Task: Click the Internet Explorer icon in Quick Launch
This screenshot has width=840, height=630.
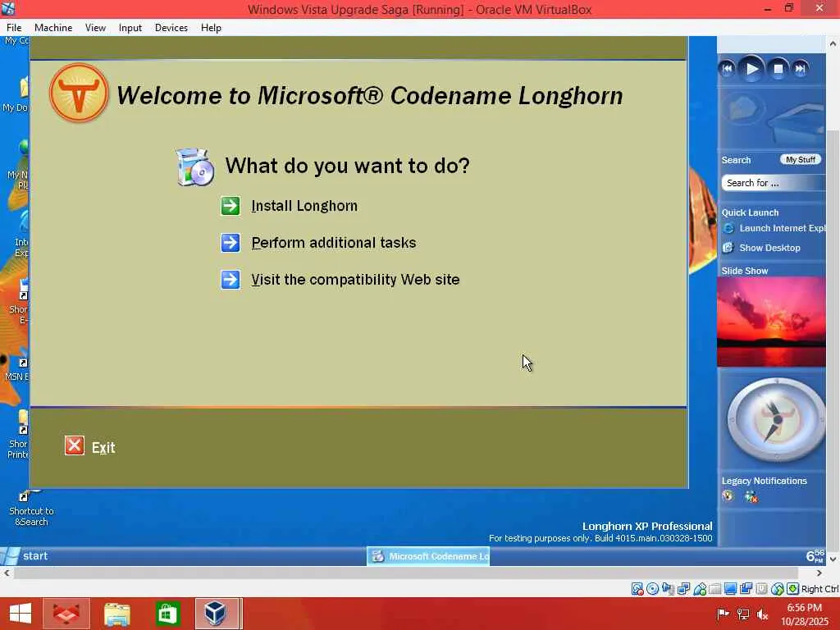Action: coord(728,228)
